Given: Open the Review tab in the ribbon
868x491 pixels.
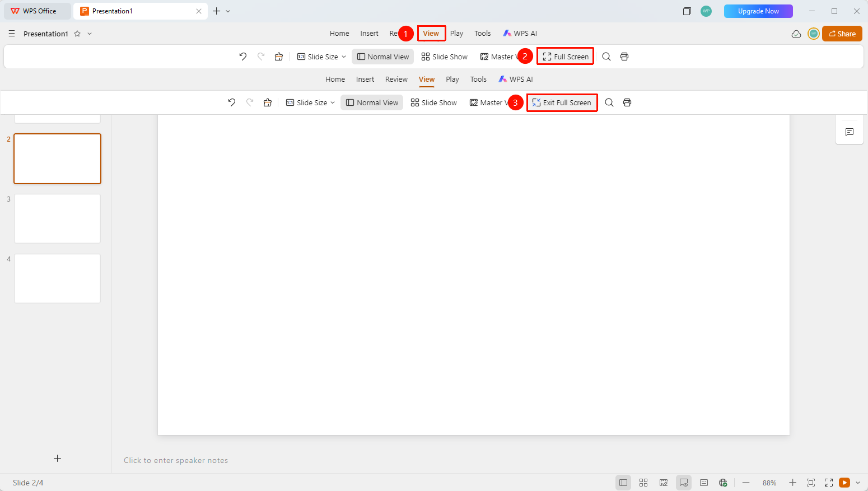Looking at the screenshot, I should tap(396, 80).
